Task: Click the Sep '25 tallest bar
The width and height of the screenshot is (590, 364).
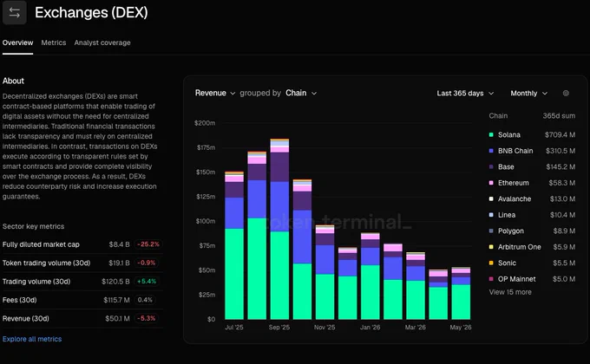Action: point(279,230)
